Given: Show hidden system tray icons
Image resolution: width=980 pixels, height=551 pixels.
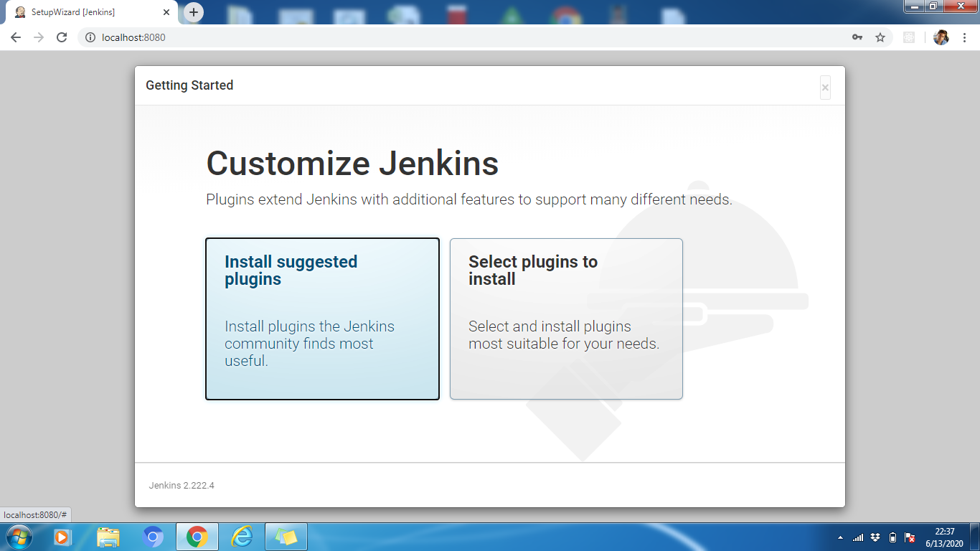Looking at the screenshot, I should pos(840,537).
